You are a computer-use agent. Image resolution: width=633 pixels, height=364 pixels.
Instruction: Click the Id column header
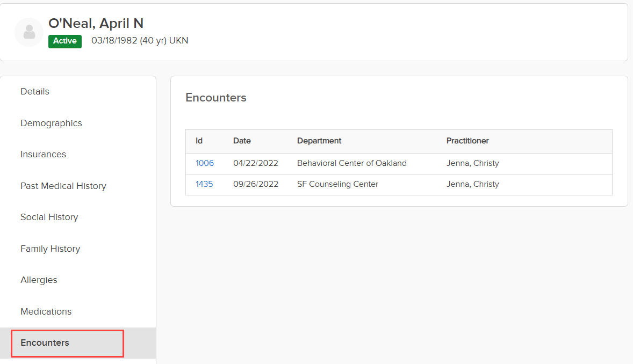point(199,141)
